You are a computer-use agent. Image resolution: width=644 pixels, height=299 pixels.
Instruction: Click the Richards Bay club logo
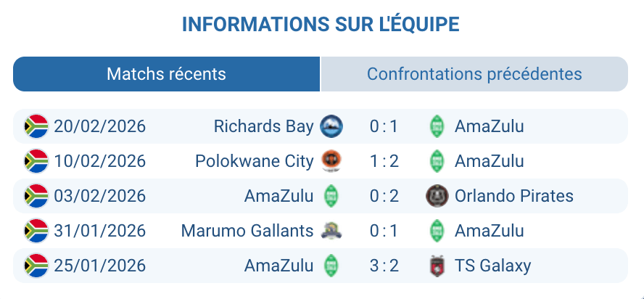(331, 126)
